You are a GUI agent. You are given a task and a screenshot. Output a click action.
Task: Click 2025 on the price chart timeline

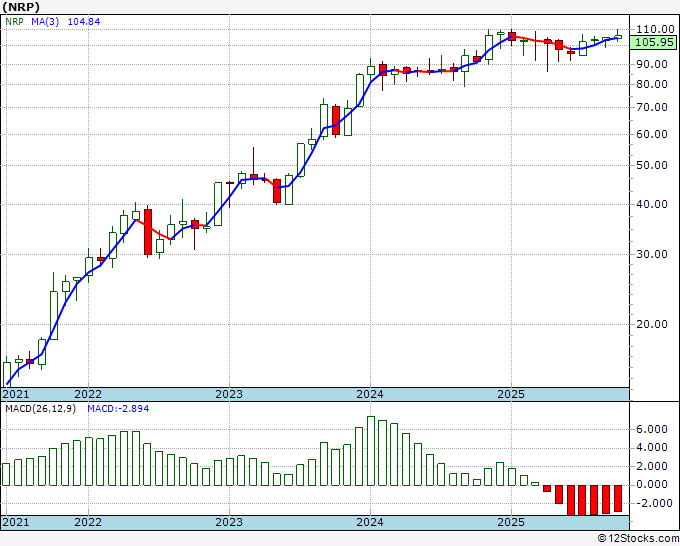(x=511, y=394)
